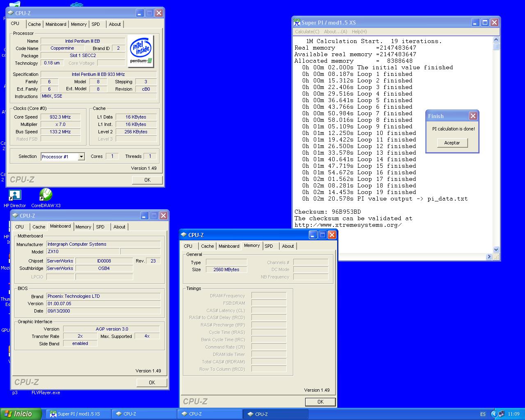Select the first CPU-Z taskbar button
This screenshot has height=420, width=525.
[144, 414]
